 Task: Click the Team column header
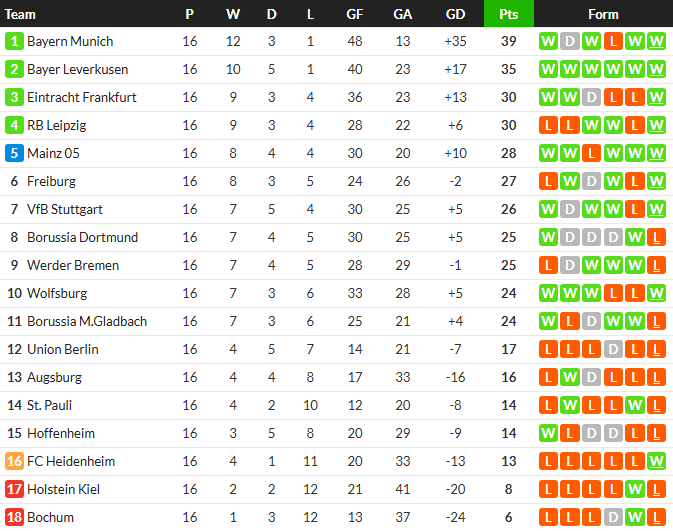coord(21,14)
